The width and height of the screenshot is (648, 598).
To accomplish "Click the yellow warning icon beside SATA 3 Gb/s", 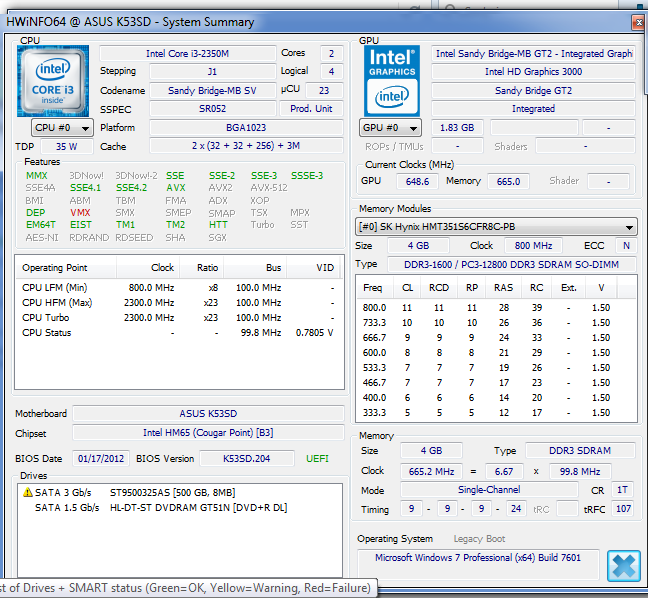I will coord(28,492).
